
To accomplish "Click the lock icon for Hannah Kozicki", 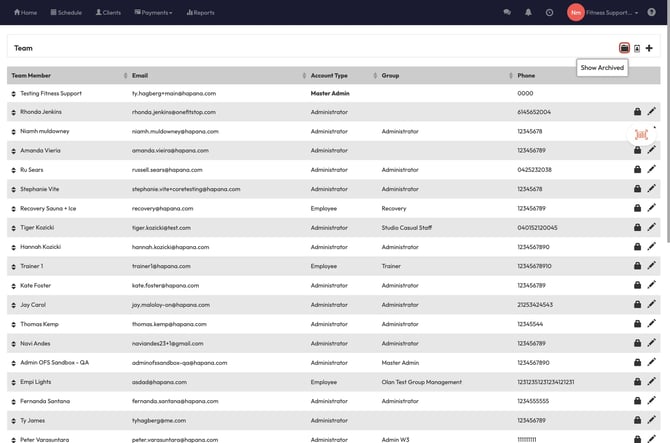I will 637,247.
